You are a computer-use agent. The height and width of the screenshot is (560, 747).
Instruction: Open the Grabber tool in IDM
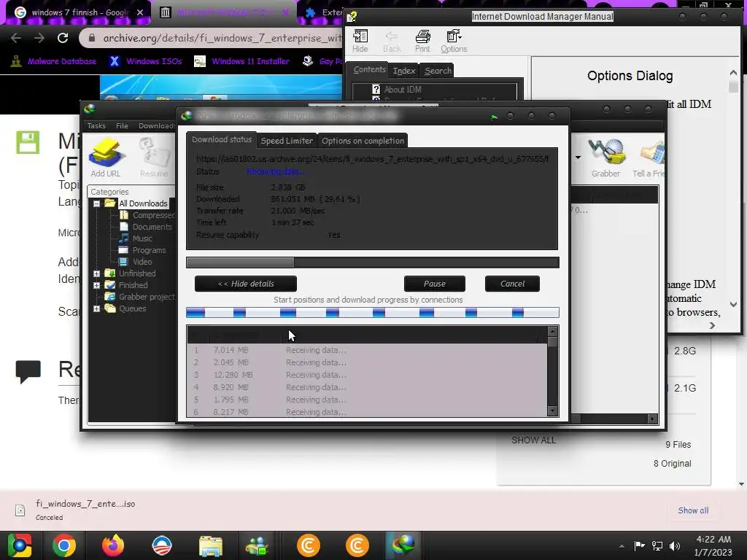pos(606,158)
